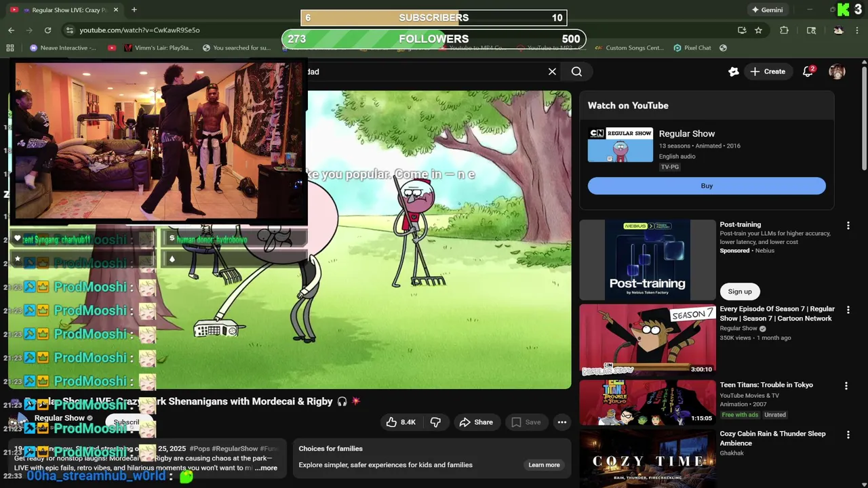Open the install app icon in address bar
This screenshot has height=488, width=868.
(x=742, y=30)
